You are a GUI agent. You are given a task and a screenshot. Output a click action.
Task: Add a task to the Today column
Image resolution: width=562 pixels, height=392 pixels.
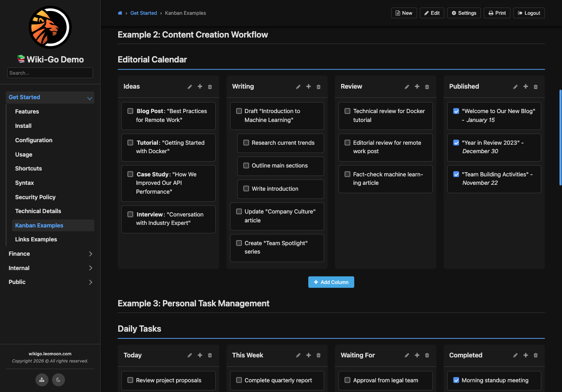pyautogui.click(x=200, y=355)
